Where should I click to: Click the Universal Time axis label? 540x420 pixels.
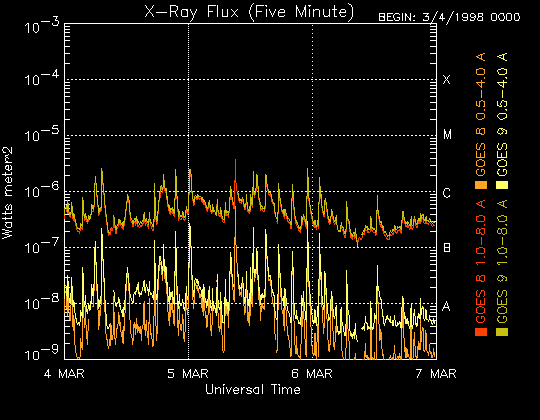(x=253, y=390)
